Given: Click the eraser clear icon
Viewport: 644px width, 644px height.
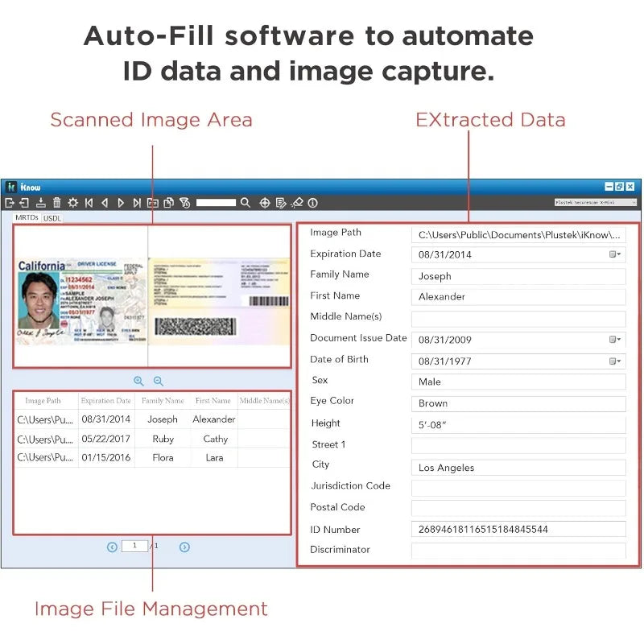Looking at the screenshot, I should coord(296,203).
